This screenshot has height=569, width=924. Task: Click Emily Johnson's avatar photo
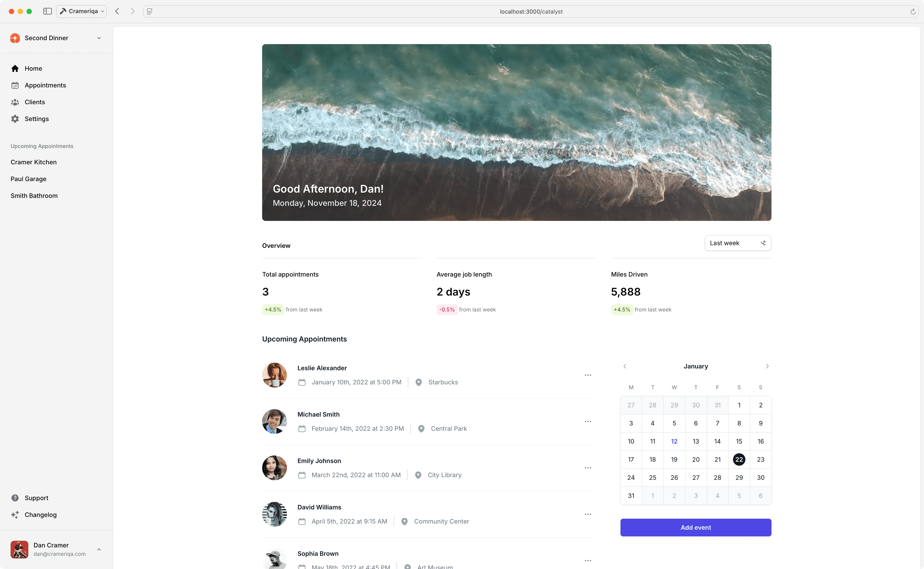tap(275, 468)
